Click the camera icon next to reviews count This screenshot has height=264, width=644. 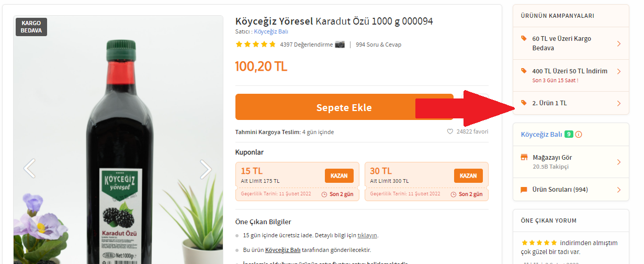point(340,45)
